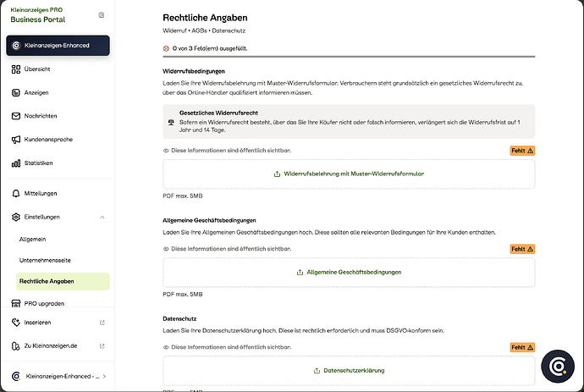The height and width of the screenshot is (392, 584).
Task: Open Zu Kleinanzeigen.de external link
Action: (58, 345)
